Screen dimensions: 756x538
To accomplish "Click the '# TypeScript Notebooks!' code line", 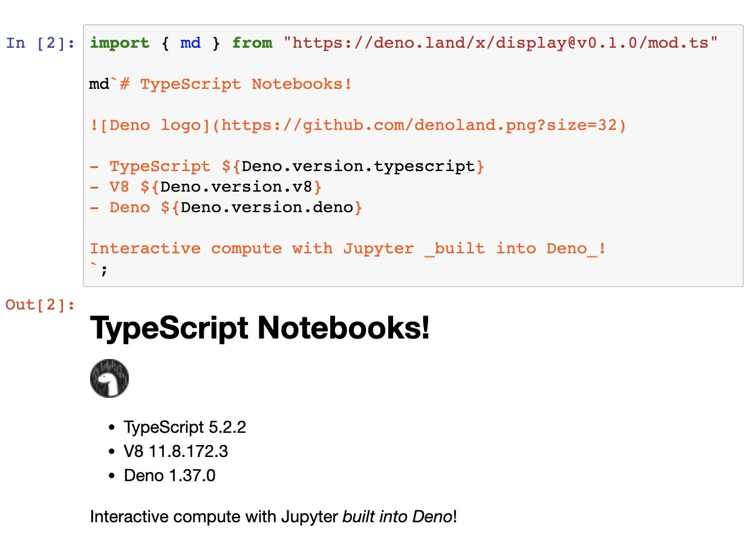I will tap(236, 84).
